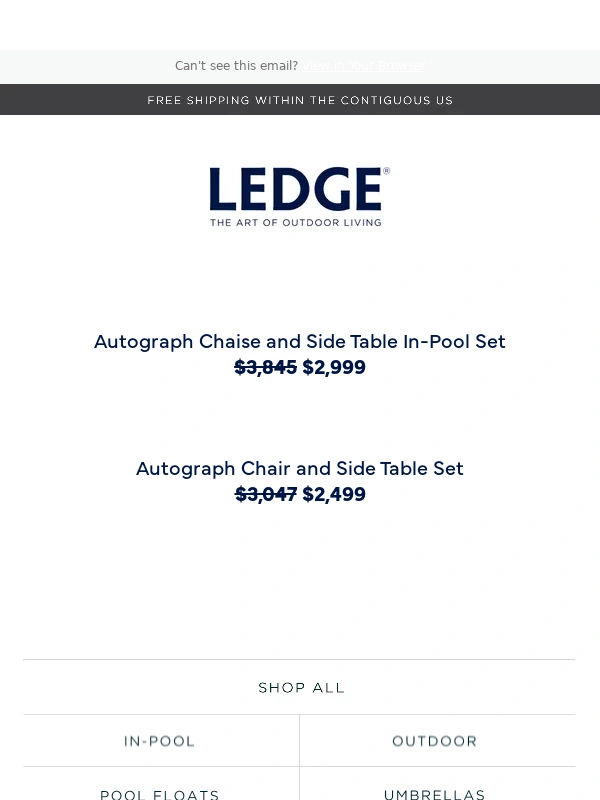The image size is (600, 800).
Task: Open Autograph Chair and Side Table Set
Action: [x=300, y=468]
